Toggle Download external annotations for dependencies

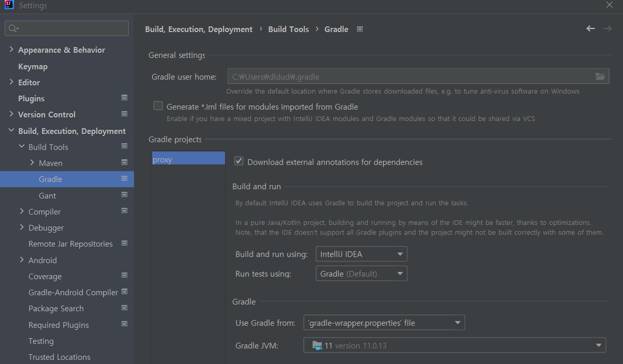coord(239,161)
